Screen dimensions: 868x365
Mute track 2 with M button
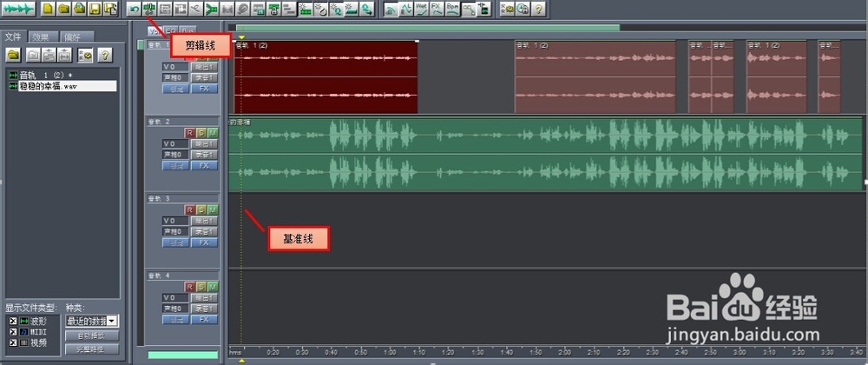coord(214,133)
